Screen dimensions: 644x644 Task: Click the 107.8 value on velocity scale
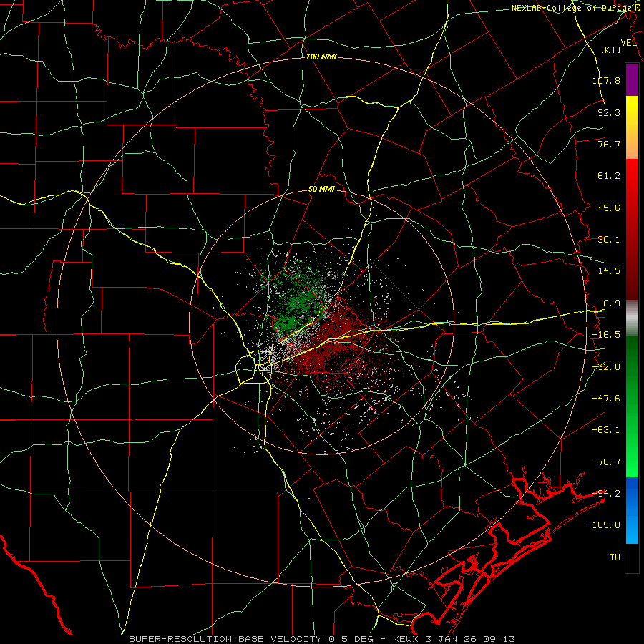coord(606,80)
